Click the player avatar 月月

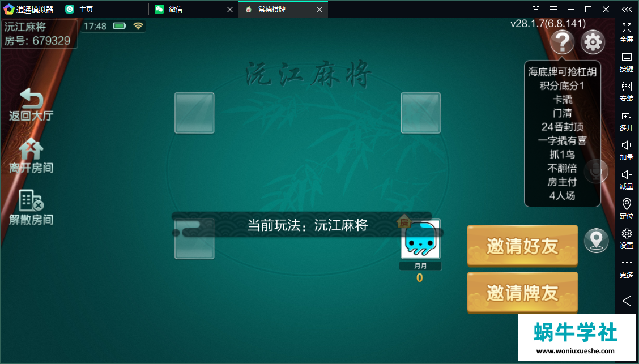click(x=420, y=240)
